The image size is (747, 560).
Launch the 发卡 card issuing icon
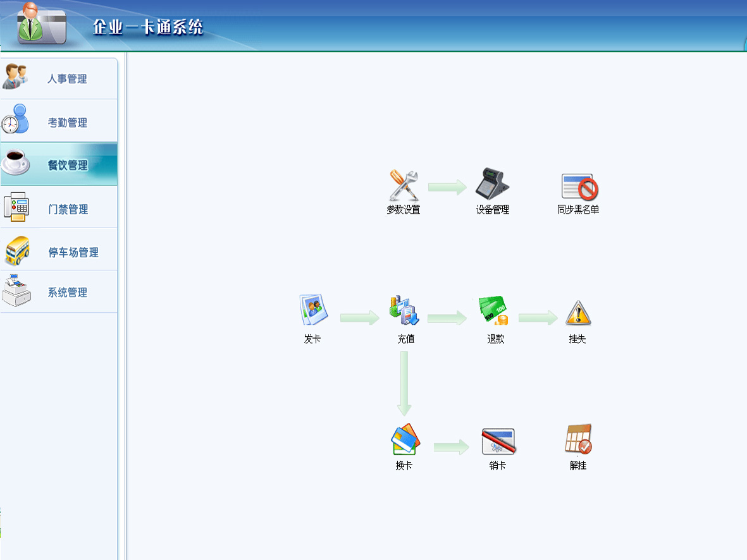click(x=312, y=310)
